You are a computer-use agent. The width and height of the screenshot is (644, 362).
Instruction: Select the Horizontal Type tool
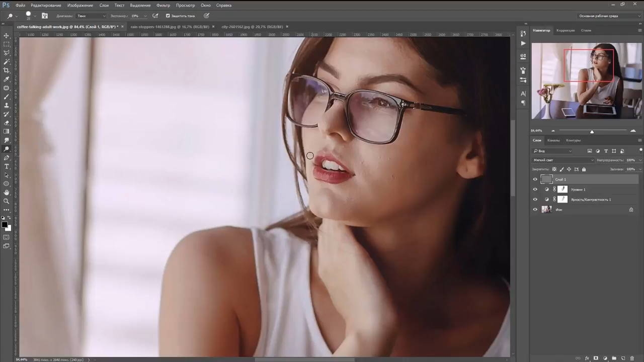point(7,166)
